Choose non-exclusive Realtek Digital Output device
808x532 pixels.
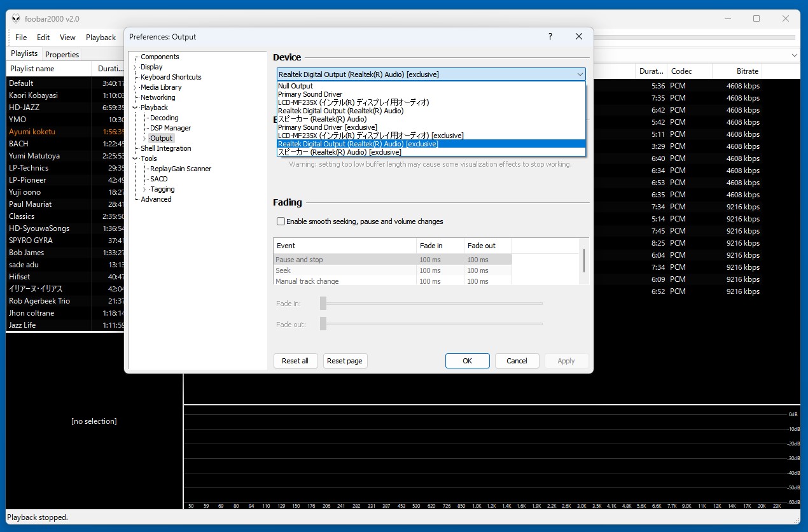point(431,111)
